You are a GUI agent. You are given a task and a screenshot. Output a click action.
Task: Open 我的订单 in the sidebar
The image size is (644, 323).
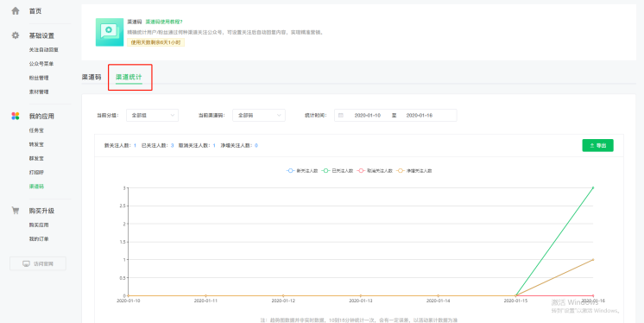(x=39, y=238)
